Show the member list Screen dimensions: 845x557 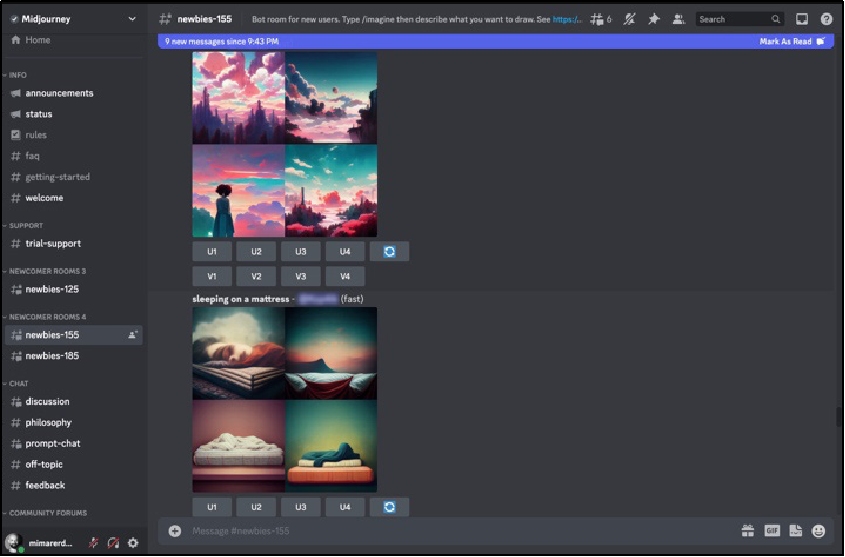click(x=679, y=19)
